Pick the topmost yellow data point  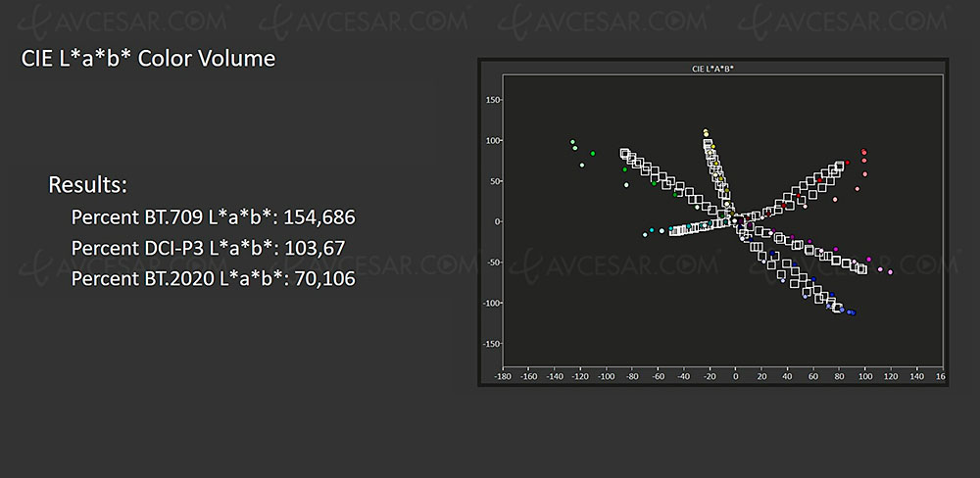pos(706,131)
